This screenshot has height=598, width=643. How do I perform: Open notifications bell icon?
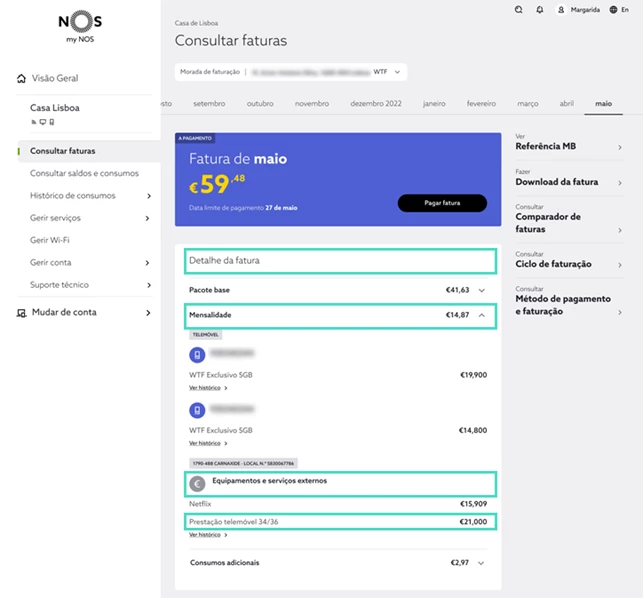click(x=540, y=9)
